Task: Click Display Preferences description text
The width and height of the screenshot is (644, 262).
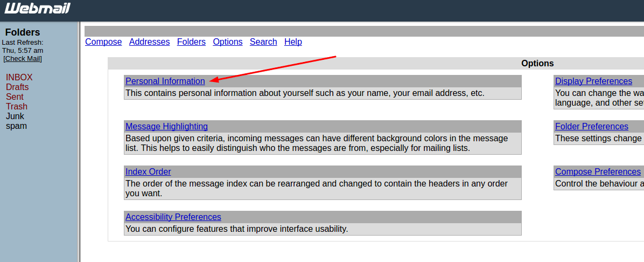Action: (599, 98)
